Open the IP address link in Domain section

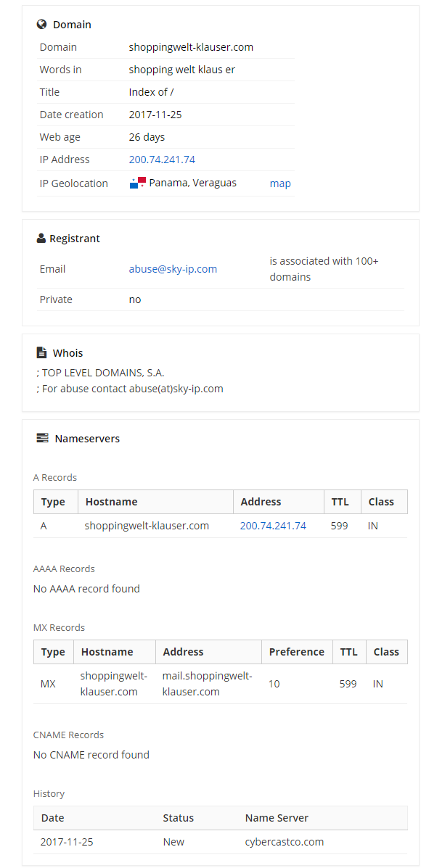coord(162,160)
